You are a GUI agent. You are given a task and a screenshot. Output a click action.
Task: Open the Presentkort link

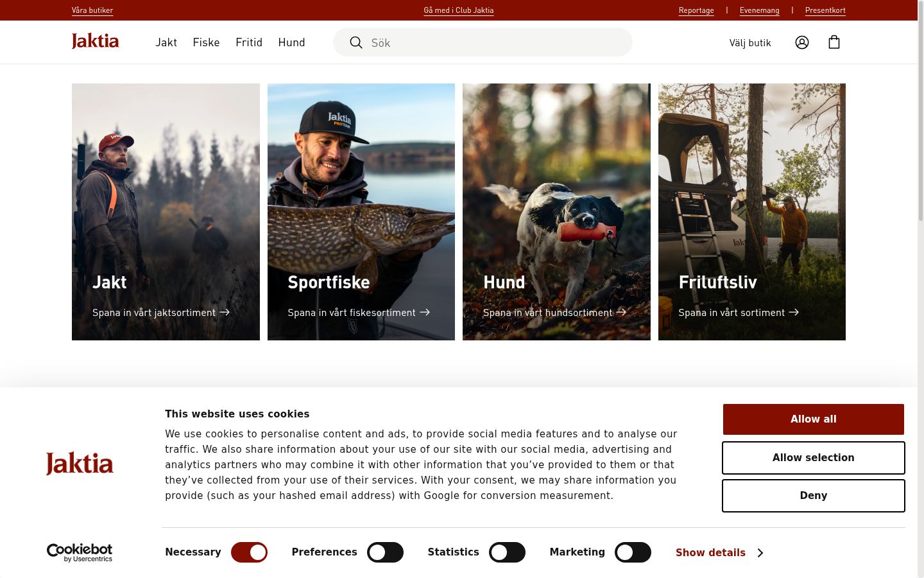click(825, 10)
